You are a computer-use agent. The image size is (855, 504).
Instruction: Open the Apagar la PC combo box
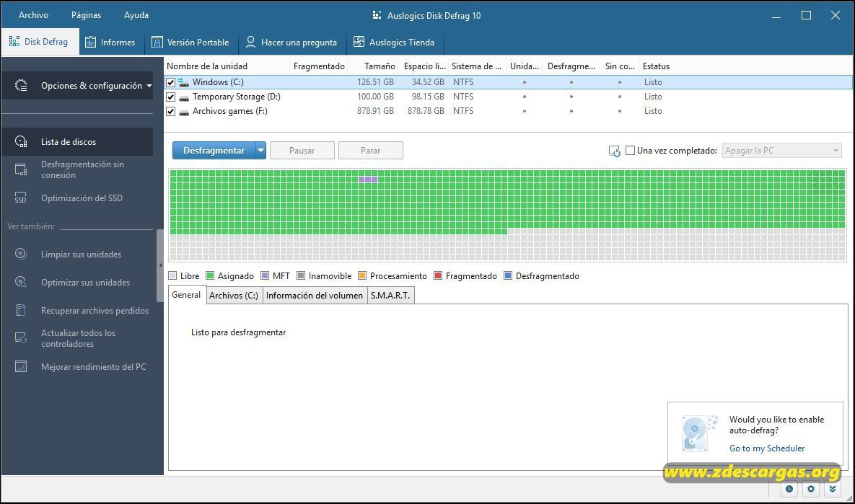click(x=782, y=151)
